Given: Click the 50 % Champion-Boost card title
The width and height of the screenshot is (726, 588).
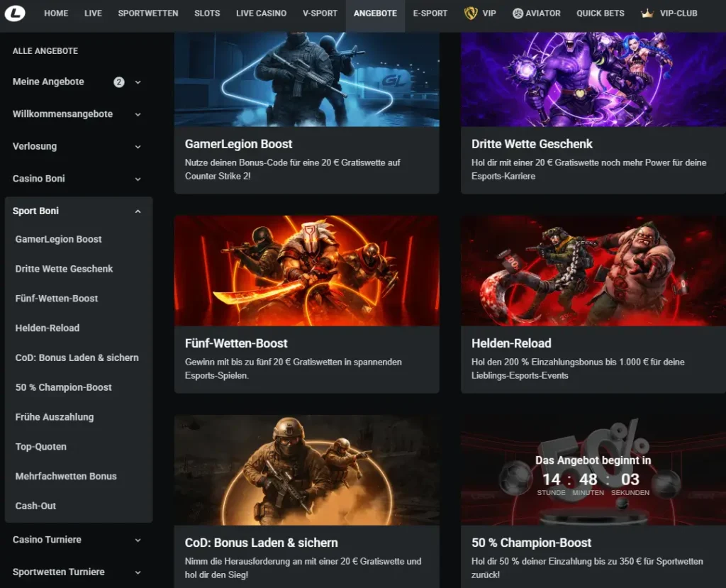Looking at the screenshot, I should click(x=531, y=543).
